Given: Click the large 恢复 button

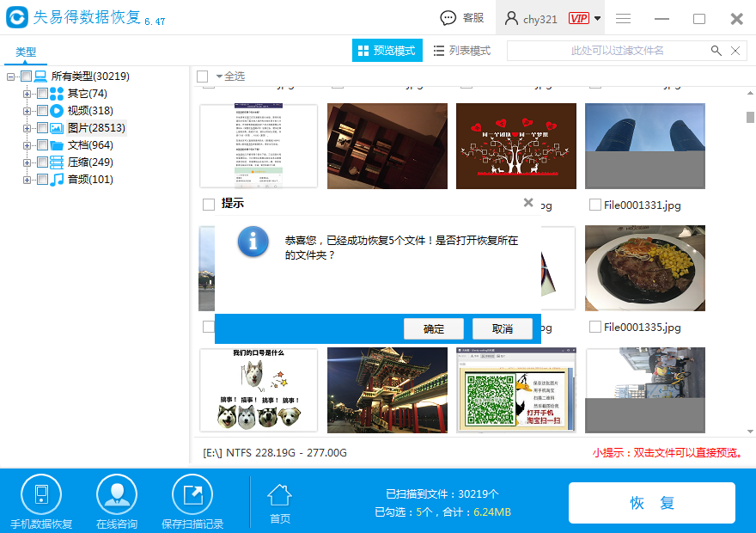Looking at the screenshot, I should click(652, 503).
